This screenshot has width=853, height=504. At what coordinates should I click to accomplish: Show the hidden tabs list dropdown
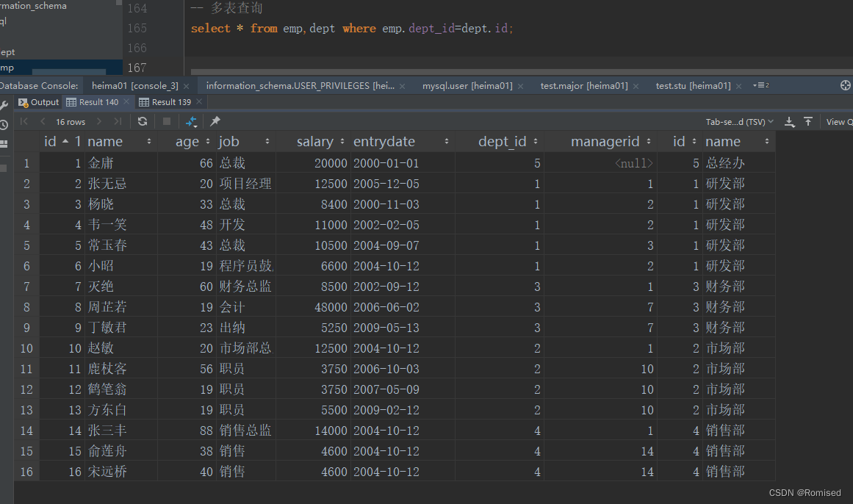click(760, 85)
